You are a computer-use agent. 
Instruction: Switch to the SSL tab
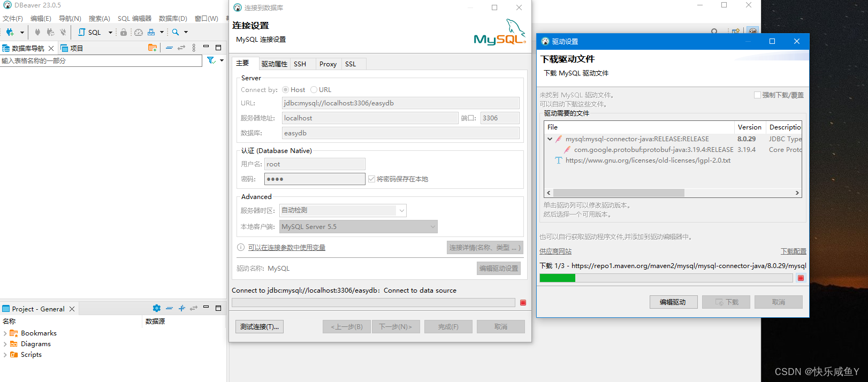(x=351, y=64)
